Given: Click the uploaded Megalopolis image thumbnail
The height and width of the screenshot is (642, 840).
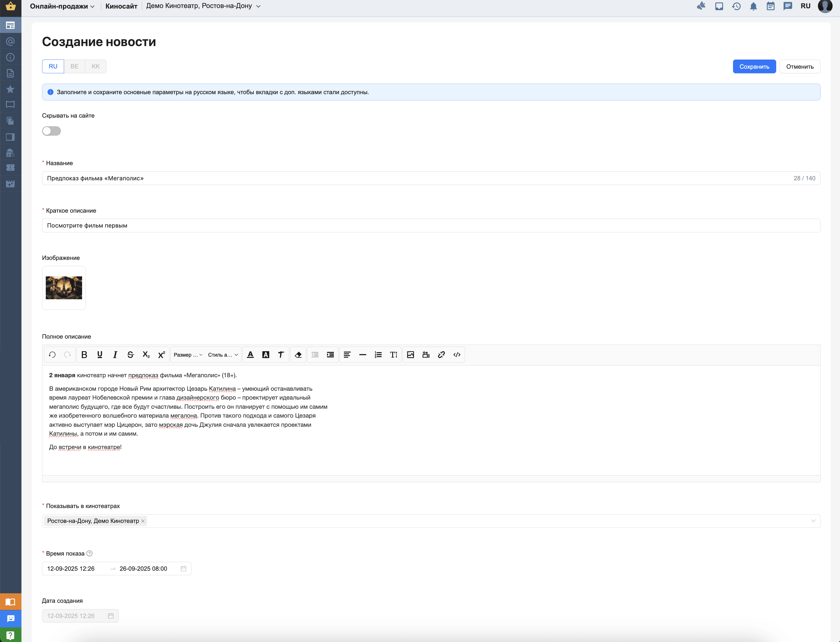Looking at the screenshot, I should 64,288.
